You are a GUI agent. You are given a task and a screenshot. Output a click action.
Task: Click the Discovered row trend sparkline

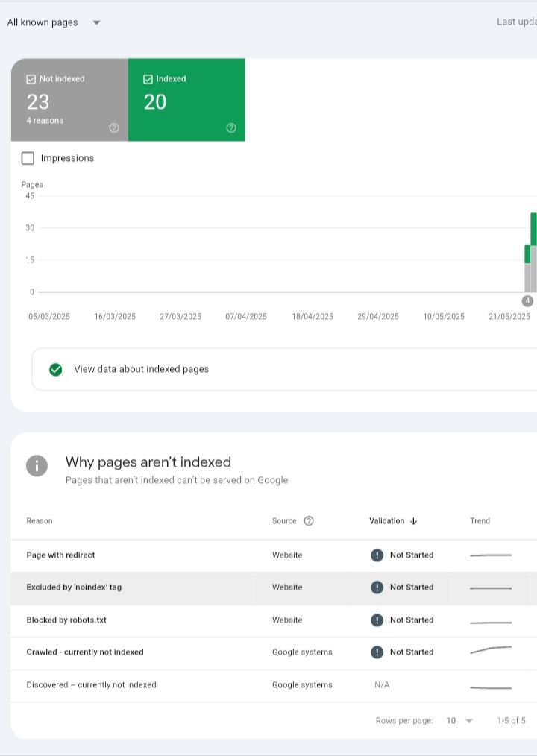click(x=491, y=687)
